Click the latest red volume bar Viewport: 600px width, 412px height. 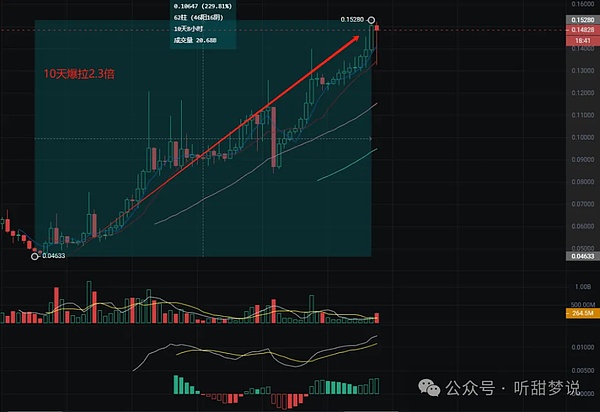377,318
